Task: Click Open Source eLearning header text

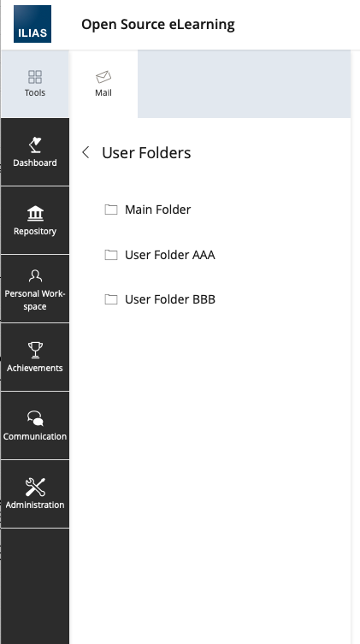Action: pyautogui.click(x=158, y=24)
